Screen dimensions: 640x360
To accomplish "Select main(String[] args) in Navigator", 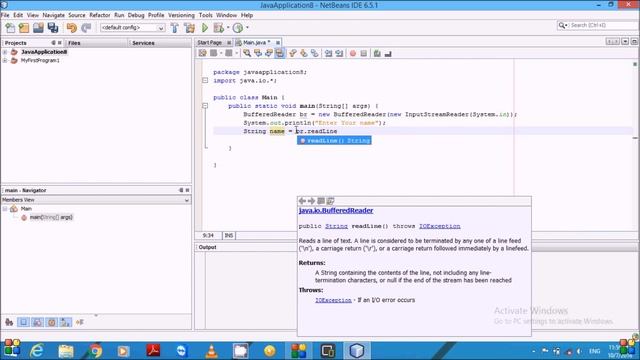I will [51, 217].
